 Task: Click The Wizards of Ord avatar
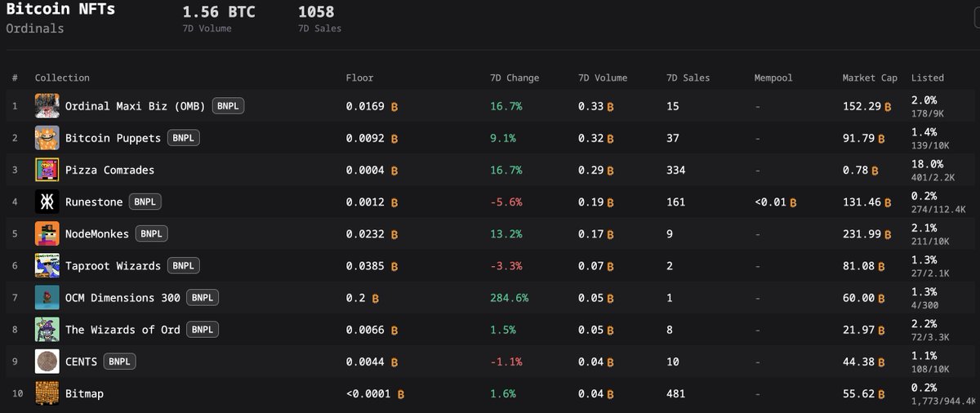click(47, 329)
